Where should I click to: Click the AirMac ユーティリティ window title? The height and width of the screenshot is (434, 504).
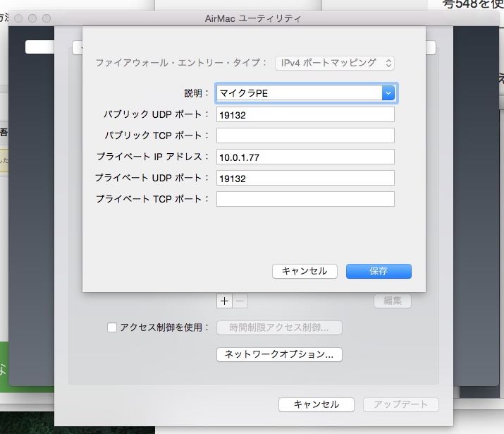253,18
